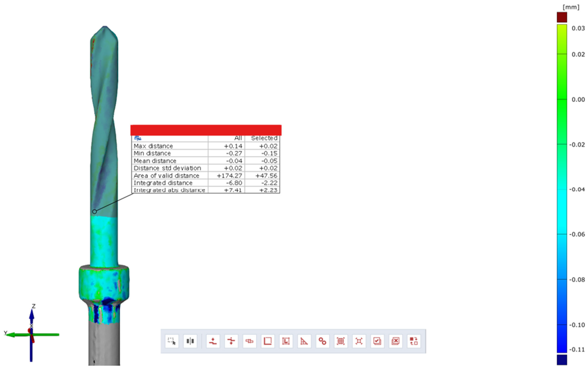The height and width of the screenshot is (368, 588).
Task: Toggle the deselect-all X layers icon
Action: [x=395, y=341]
